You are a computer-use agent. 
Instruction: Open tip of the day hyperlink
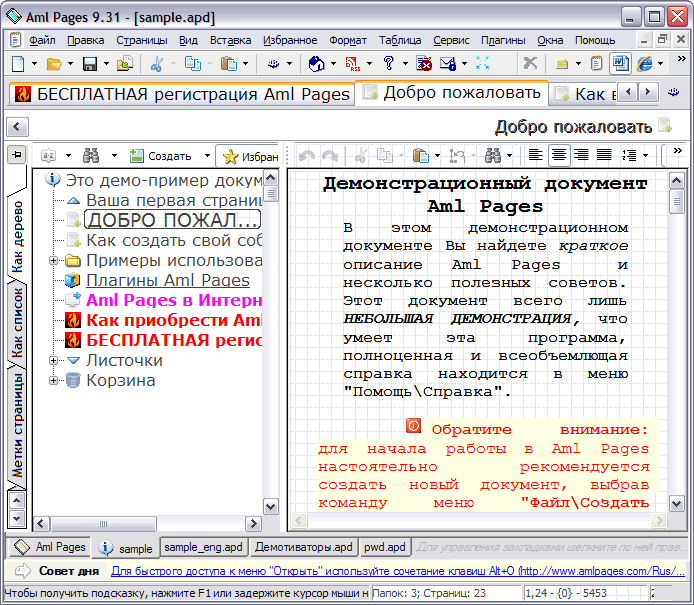click(x=397, y=571)
